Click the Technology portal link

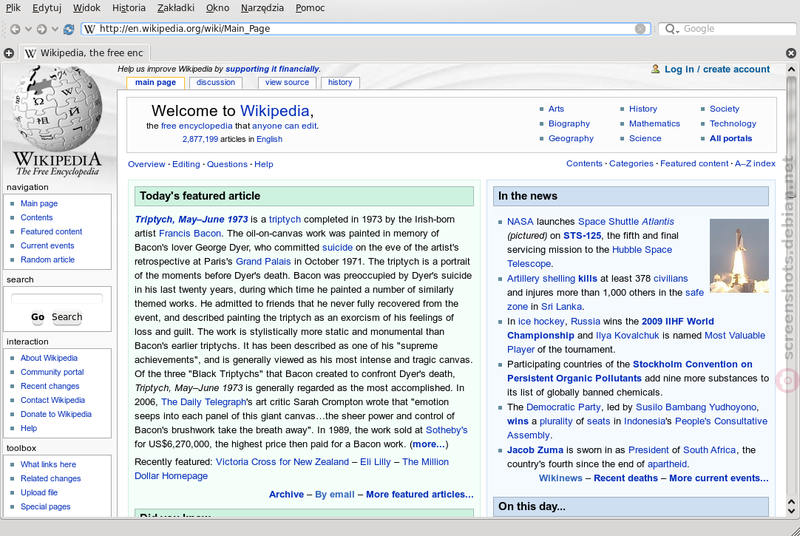[x=733, y=123]
